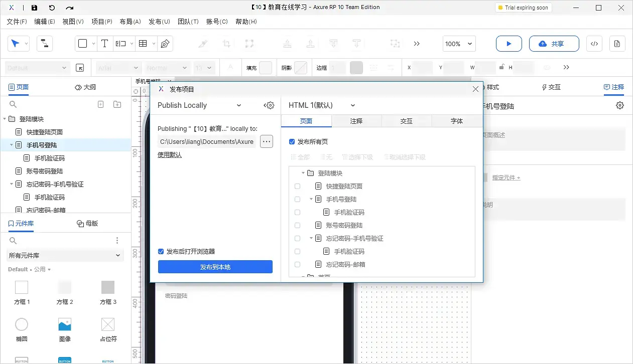Disable 发布后打开浏览器 option

[161, 251]
